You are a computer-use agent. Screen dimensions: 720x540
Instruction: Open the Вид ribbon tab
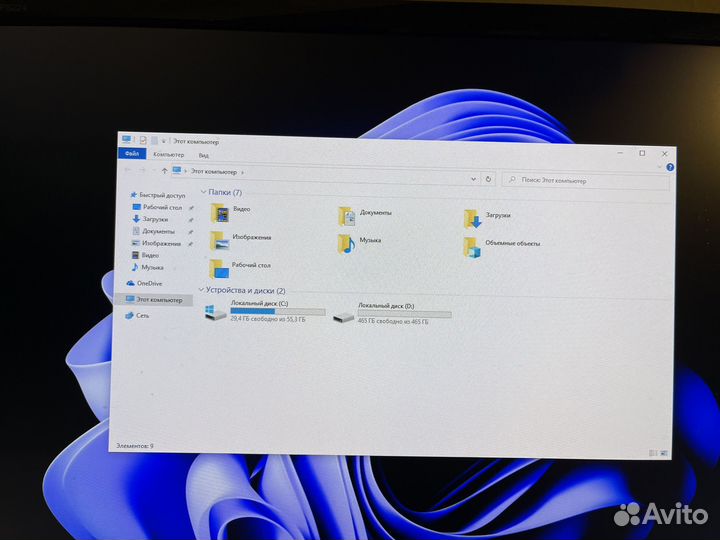pyautogui.click(x=203, y=155)
